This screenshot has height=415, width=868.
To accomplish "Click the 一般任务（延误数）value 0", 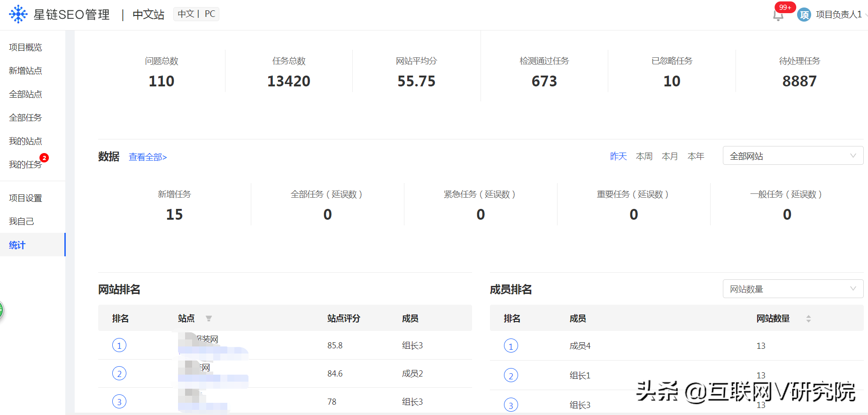I will (x=787, y=215).
